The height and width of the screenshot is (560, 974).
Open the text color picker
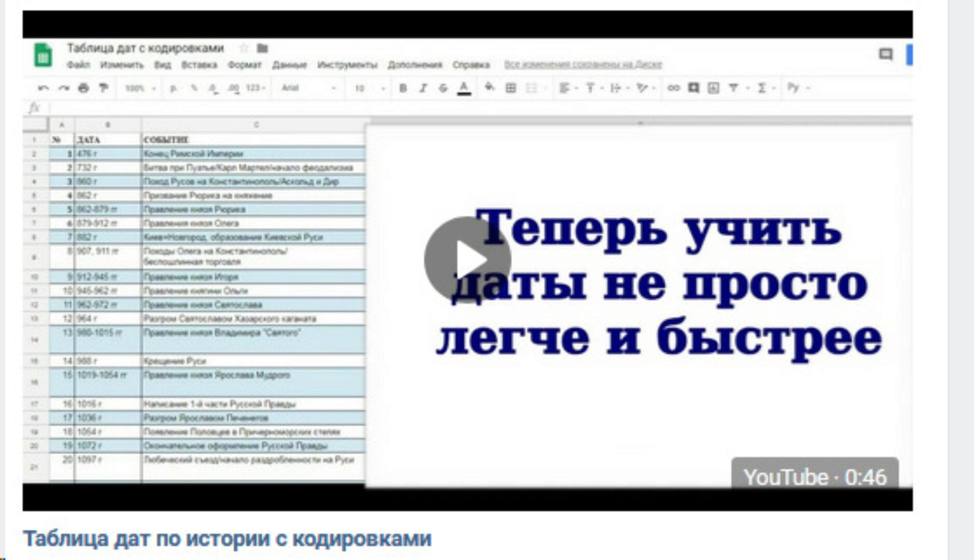463,88
